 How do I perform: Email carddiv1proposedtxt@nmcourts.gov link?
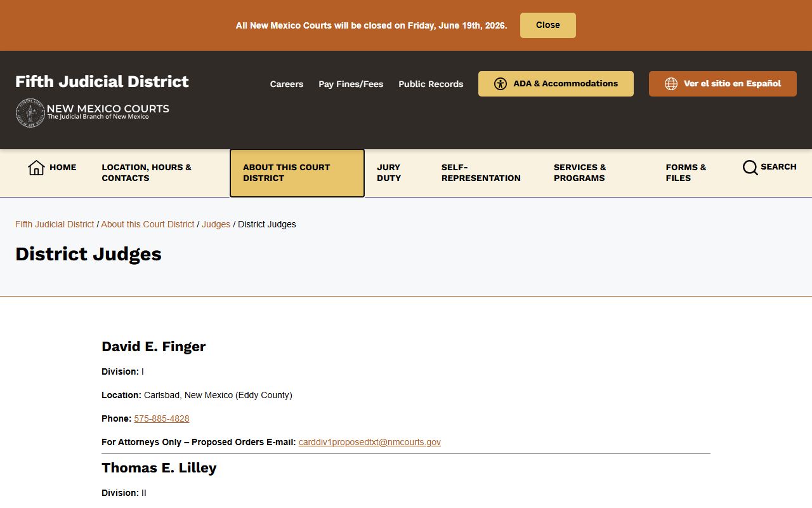[370, 442]
